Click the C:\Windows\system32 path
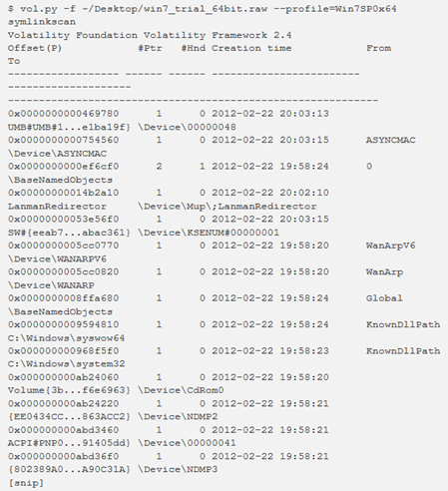The height and width of the screenshot is (491, 448). click(x=66, y=364)
